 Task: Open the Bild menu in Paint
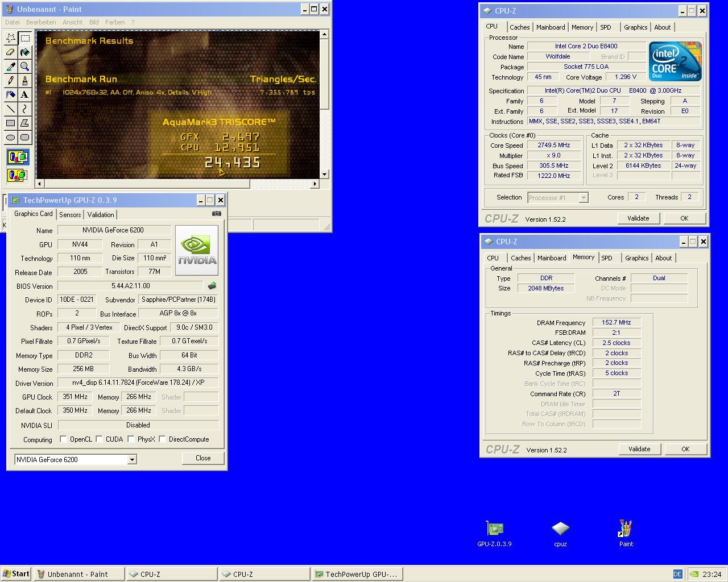[x=94, y=22]
